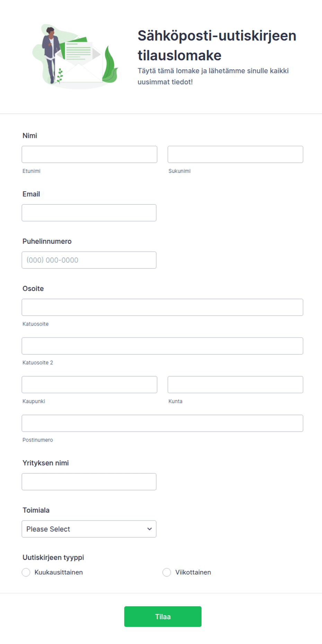This screenshot has width=322, height=644.
Task: Click the Sukunimi last name field
Action: (x=235, y=155)
